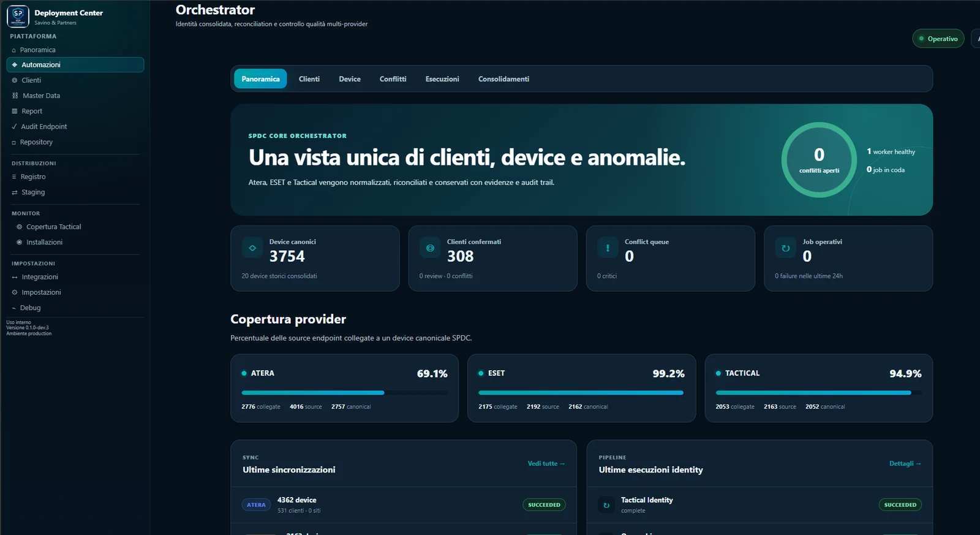Switch to the Panoramica tab
This screenshot has height=535, width=980.
point(260,79)
